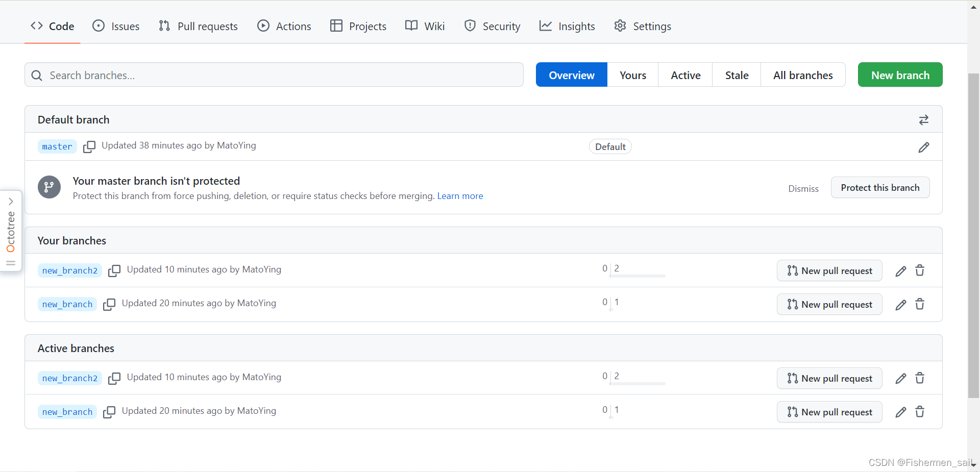Open new_branch2 link under Your branches
This screenshot has width=980, height=472.
[70, 270]
